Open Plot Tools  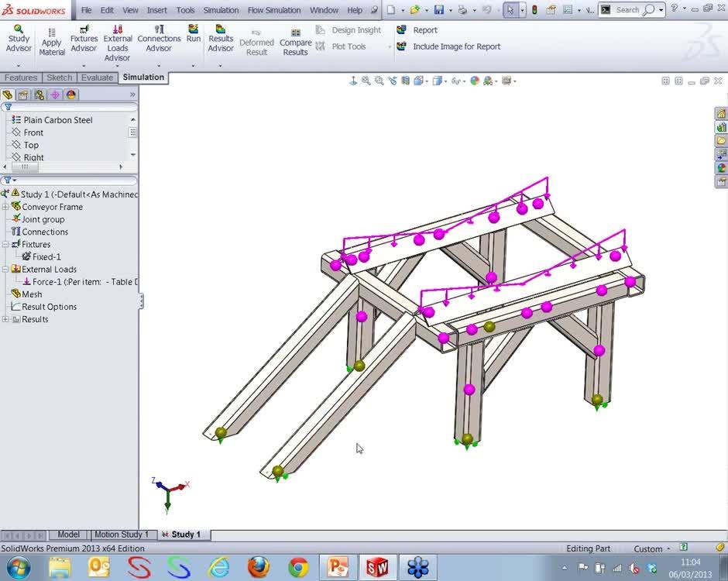coord(349,46)
